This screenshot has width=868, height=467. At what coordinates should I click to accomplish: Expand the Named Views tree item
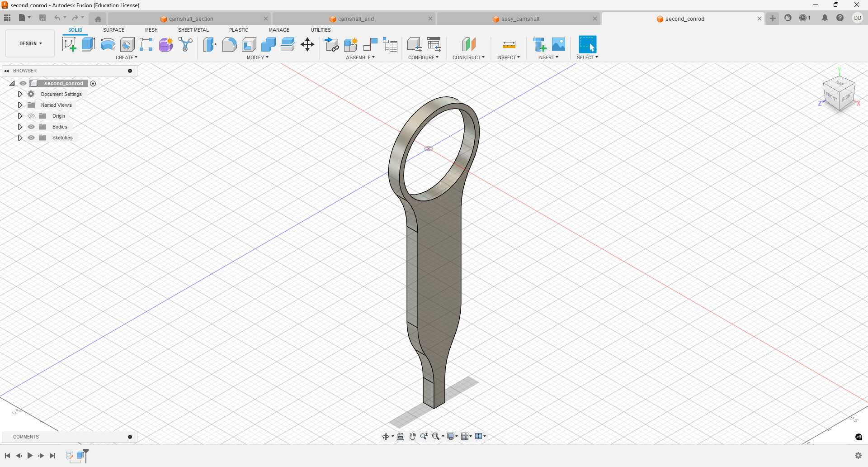(x=20, y=105)
